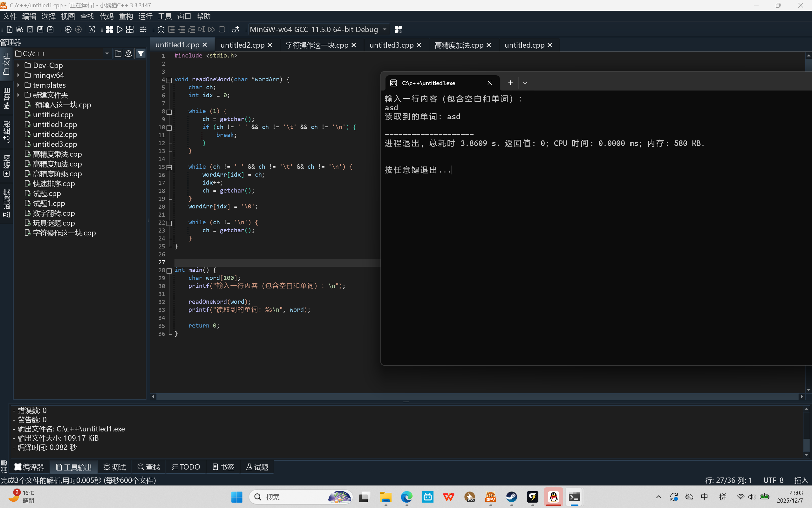Click the stop execution square icon
This screenshot has width=812, height=508.
(x=222, y=30)
